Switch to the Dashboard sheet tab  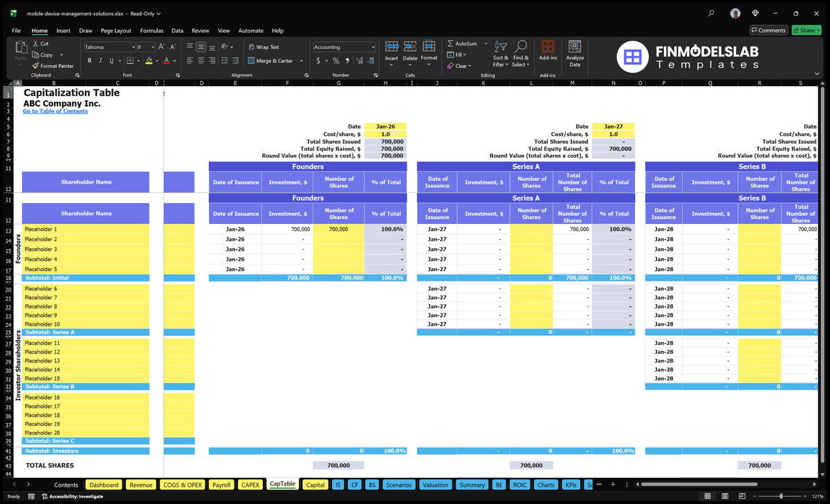(x=104, y=485)
